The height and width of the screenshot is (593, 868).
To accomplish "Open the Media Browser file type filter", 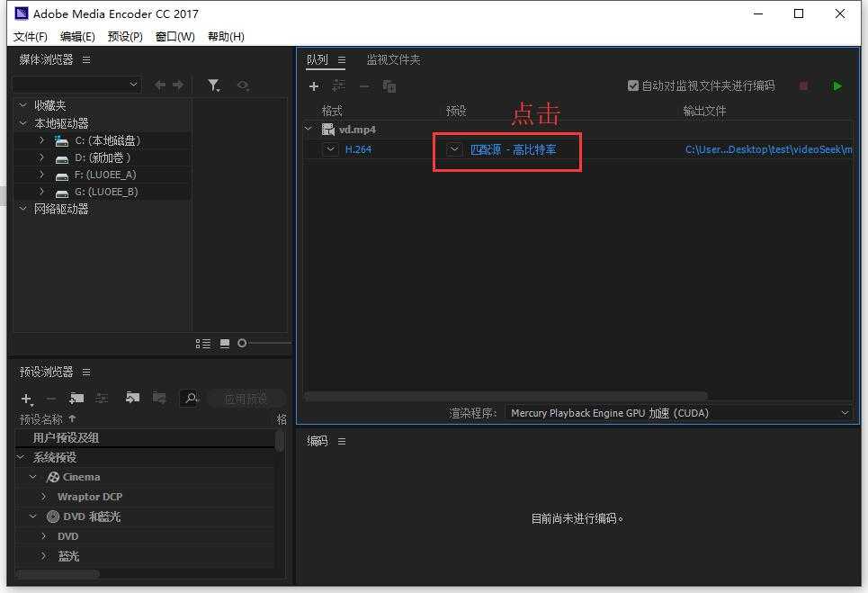I will click(x=214, y=85).
